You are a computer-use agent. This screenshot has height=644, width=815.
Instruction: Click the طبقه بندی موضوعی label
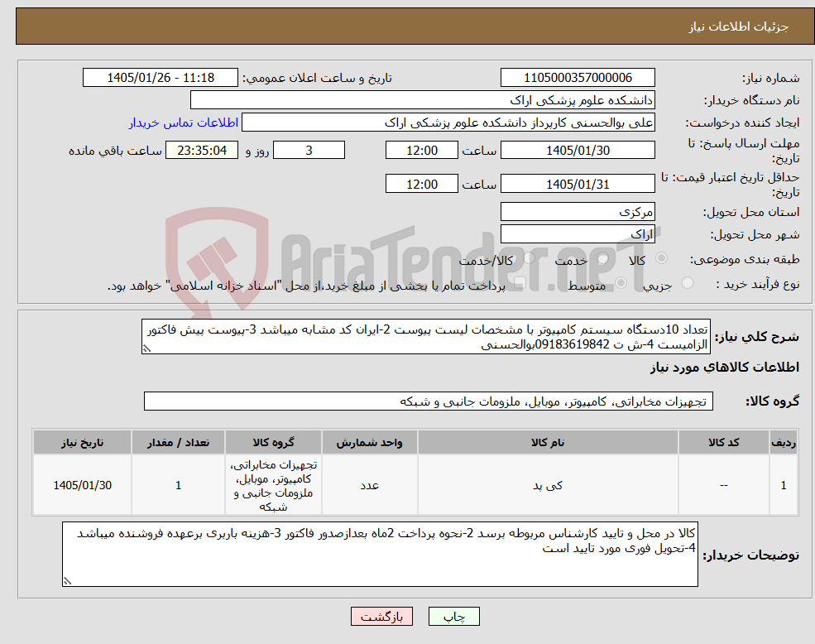tap(745, 258)
